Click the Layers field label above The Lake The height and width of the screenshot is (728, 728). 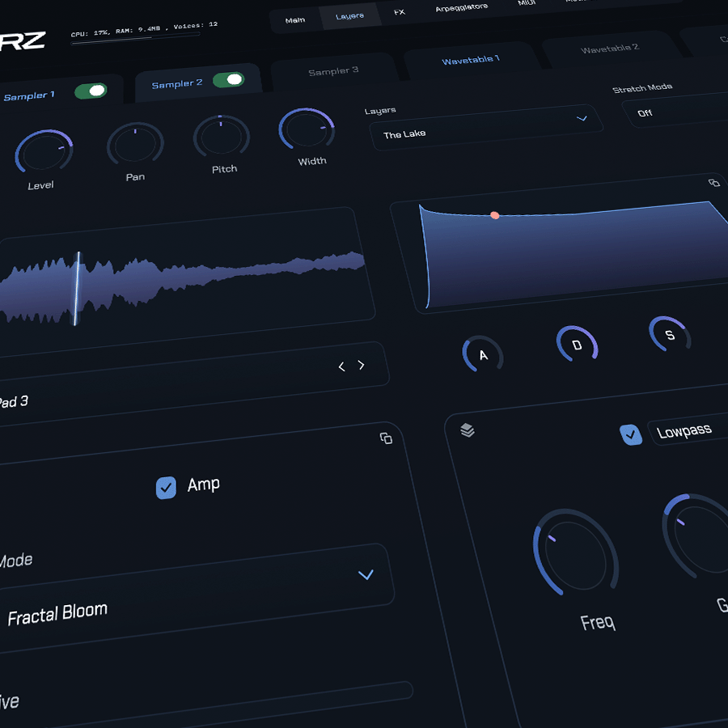[x=380, y=111]
